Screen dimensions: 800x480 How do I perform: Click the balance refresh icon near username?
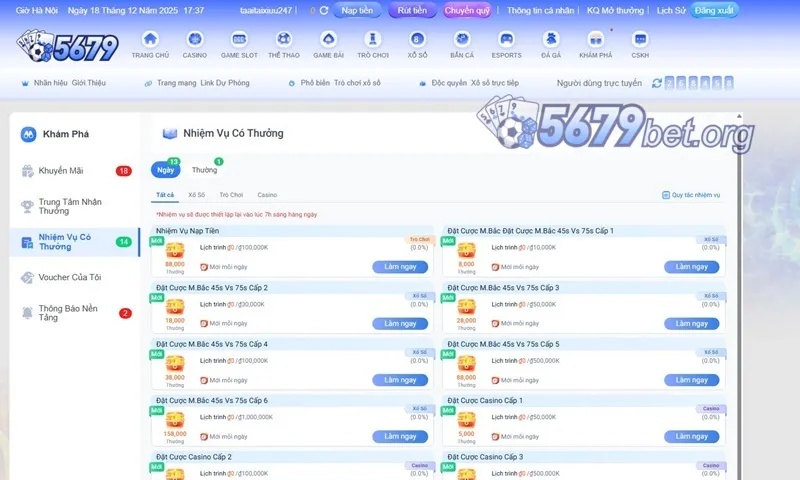tap(324, 10)
